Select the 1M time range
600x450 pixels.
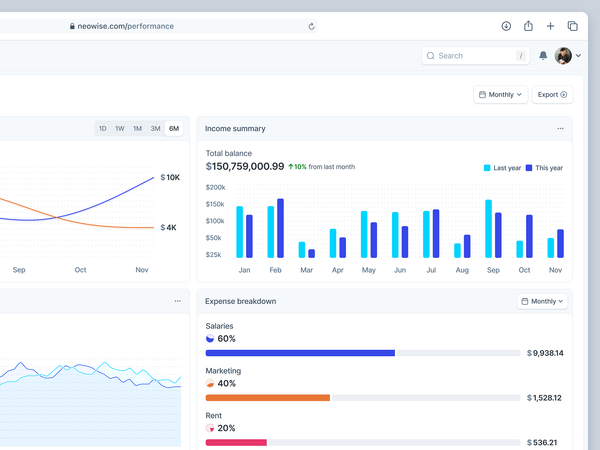point(137,129)
